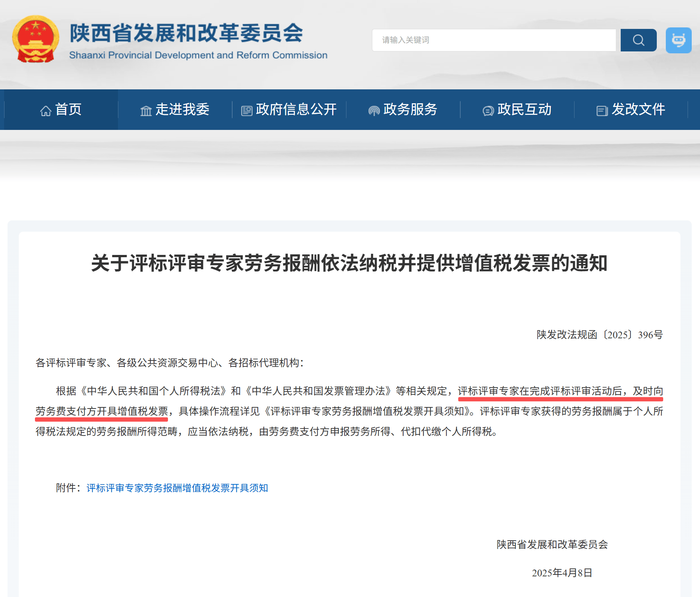The image size is (700, 597).
Task: Select the 政民互动 menu item
Action: click(524, 110)
